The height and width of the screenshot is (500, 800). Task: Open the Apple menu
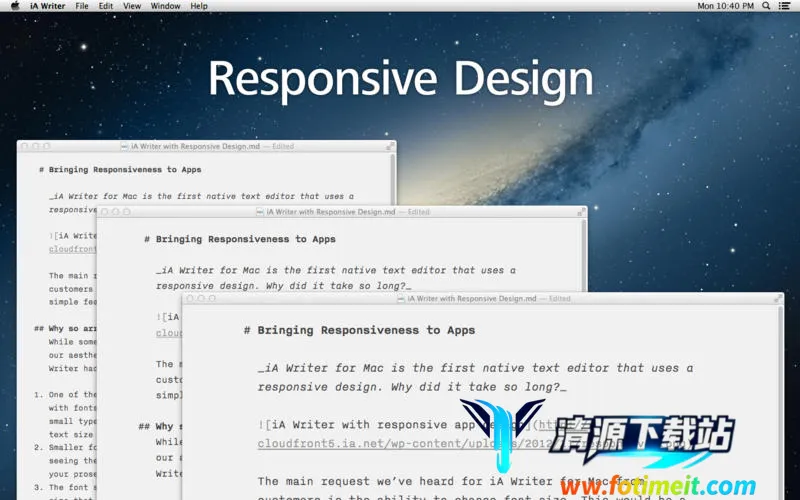[x=14, y=6]
